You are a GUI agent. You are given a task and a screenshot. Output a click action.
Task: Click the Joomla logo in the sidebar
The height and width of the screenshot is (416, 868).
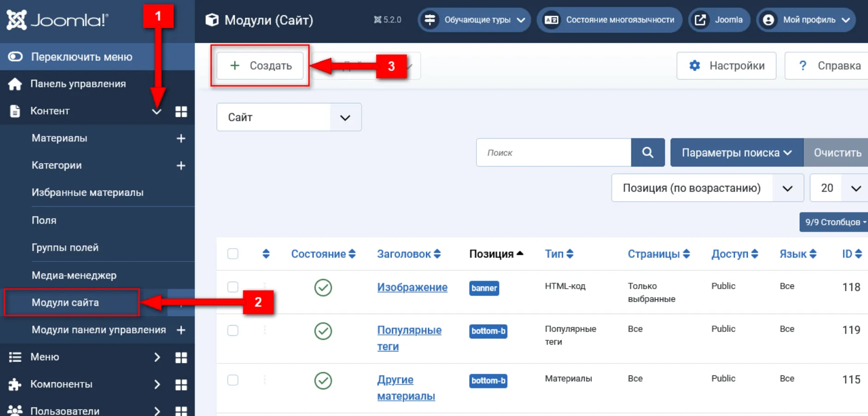57,20
